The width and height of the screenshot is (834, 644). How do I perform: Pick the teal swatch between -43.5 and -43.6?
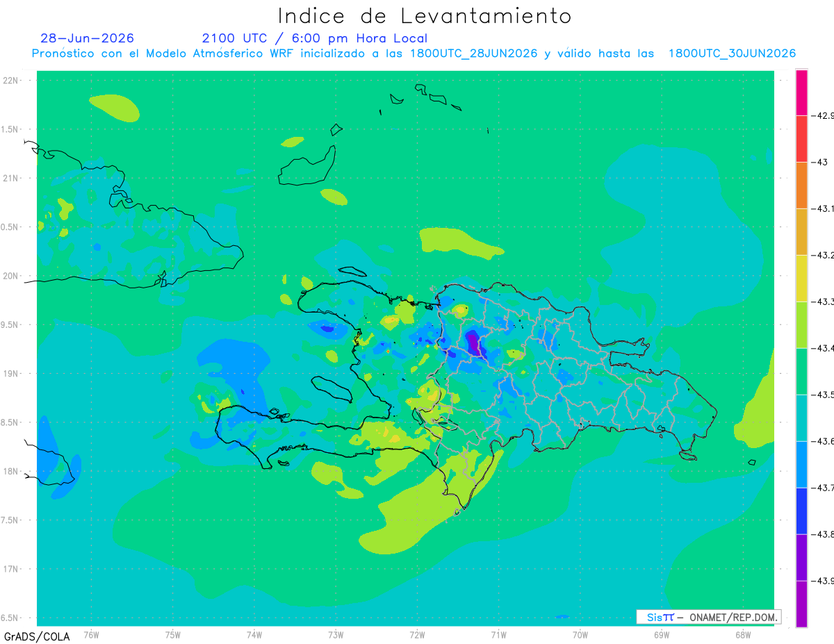(x=801, y=418)
